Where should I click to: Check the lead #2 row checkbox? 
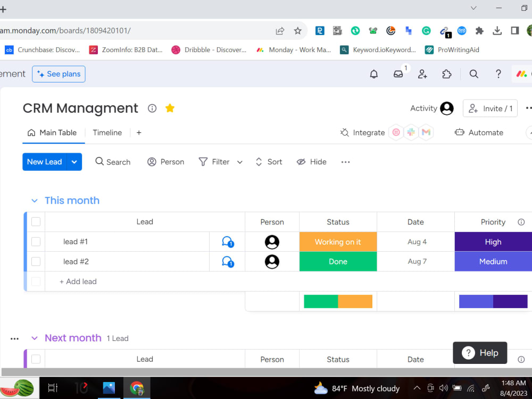coord(36,262)
